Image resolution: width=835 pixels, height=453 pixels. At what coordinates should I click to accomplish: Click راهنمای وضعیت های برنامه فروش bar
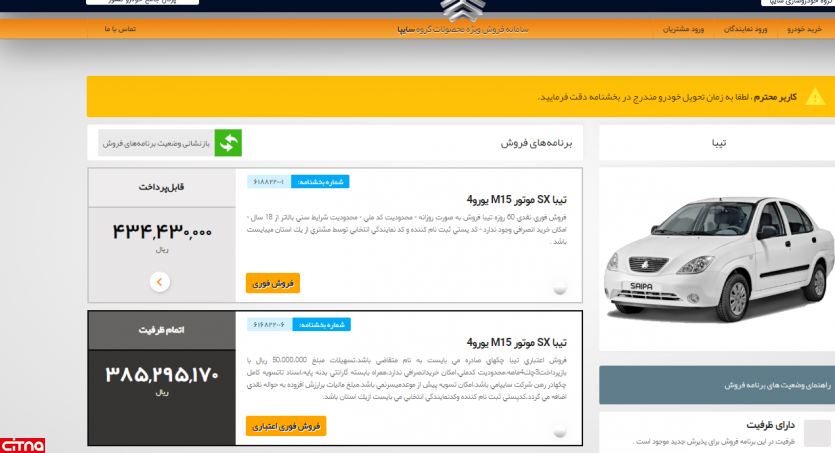(x=716, y=385)
